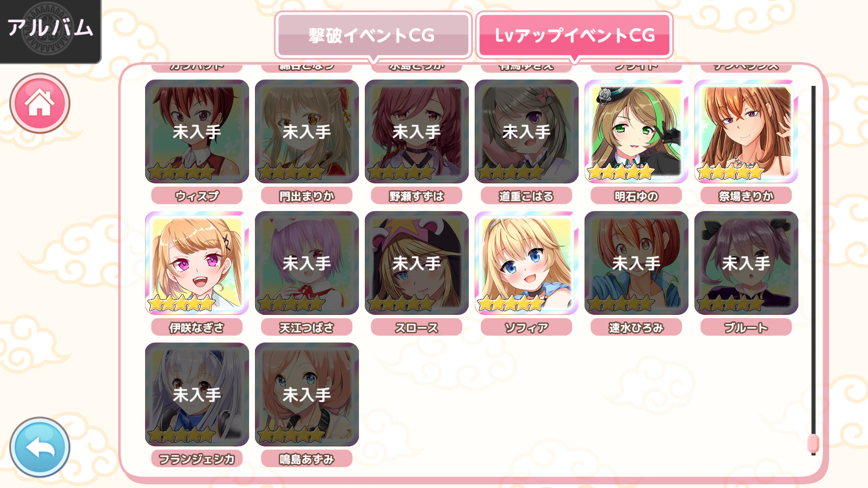Open 明石ゆの character card
Viewport: 868px width, 488px height.
636,131
